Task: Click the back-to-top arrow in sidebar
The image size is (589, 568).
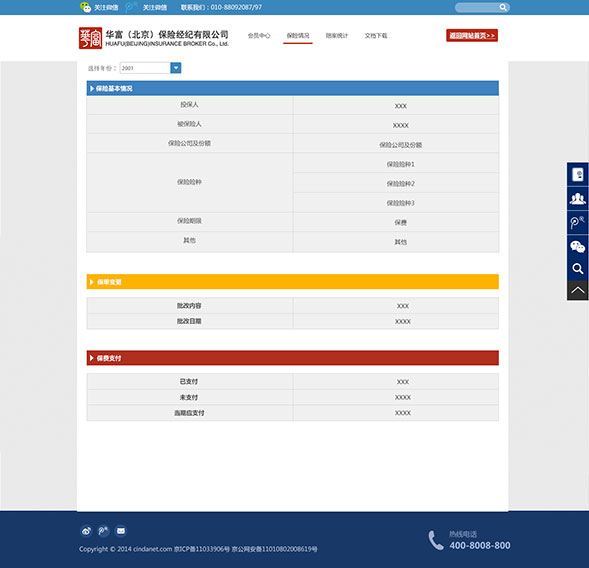Action: 577,290
